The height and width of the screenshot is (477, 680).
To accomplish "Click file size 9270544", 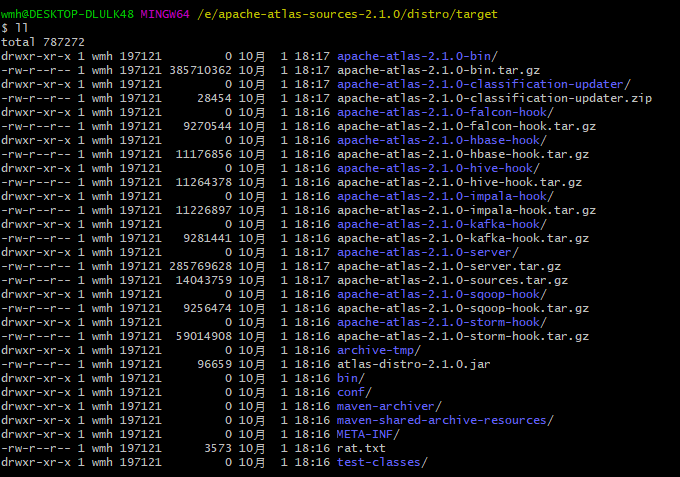I will (x=207, y=126).
